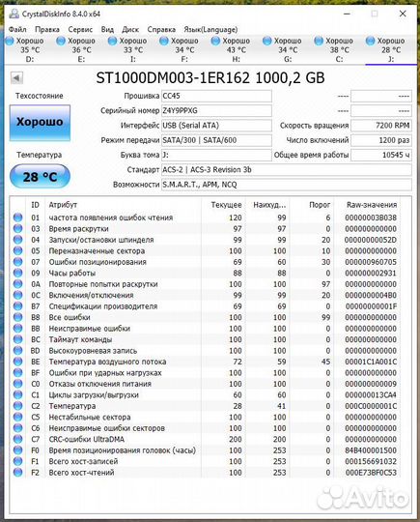Click status orb for attribute BC

click(x=18, y=339)
